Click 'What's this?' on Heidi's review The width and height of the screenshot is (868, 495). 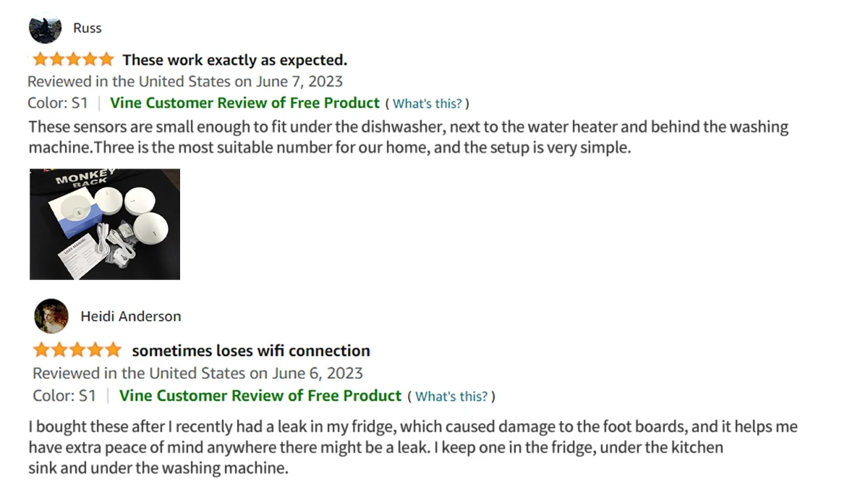tap(453, 397)
